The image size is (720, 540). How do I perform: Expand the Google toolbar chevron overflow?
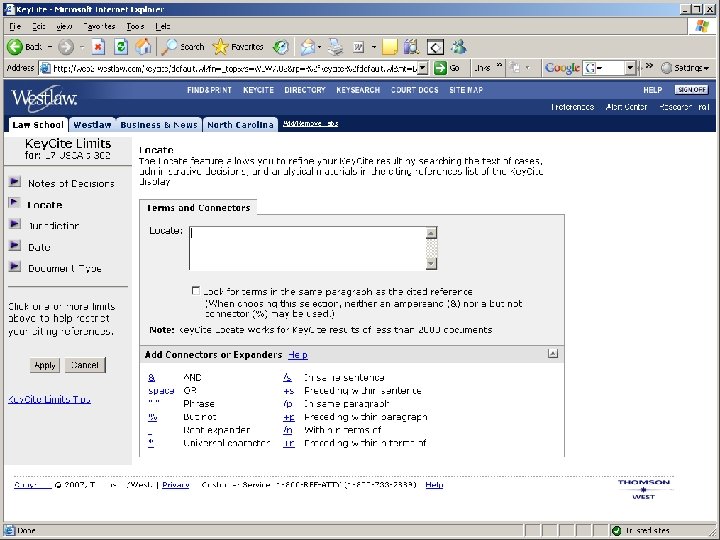click(x=649, y=67)
